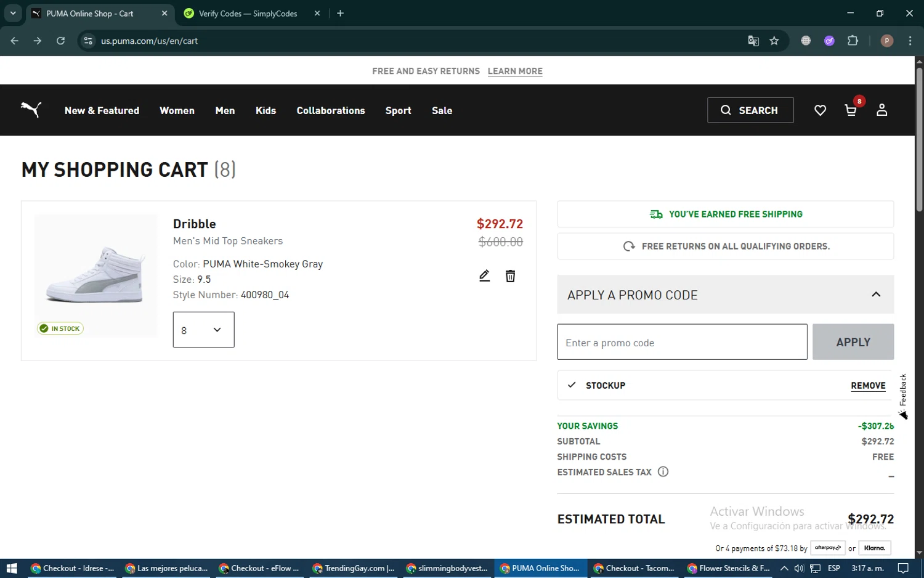The image size is (924, 578).
Task: Switch to TrendingGay.com taskbar window
Action: [x=354, y=568]
